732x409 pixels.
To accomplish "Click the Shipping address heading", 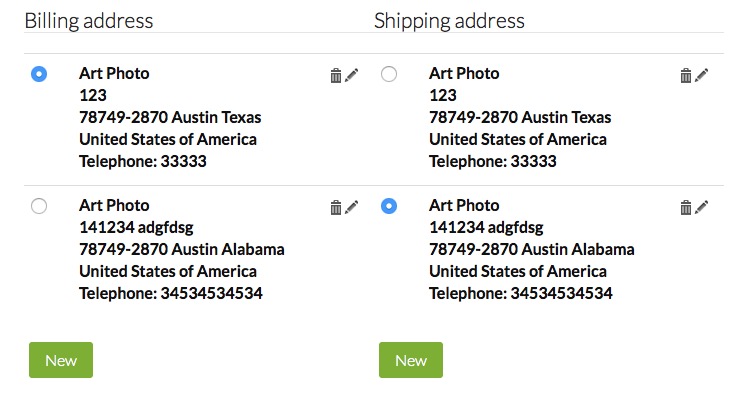I will coord(449,21).
